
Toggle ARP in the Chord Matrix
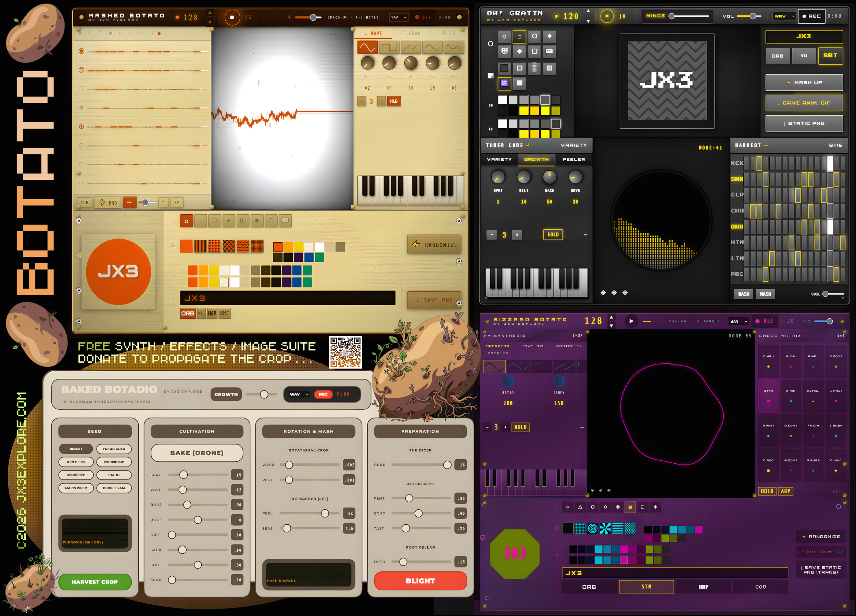[x=785, y=491]
